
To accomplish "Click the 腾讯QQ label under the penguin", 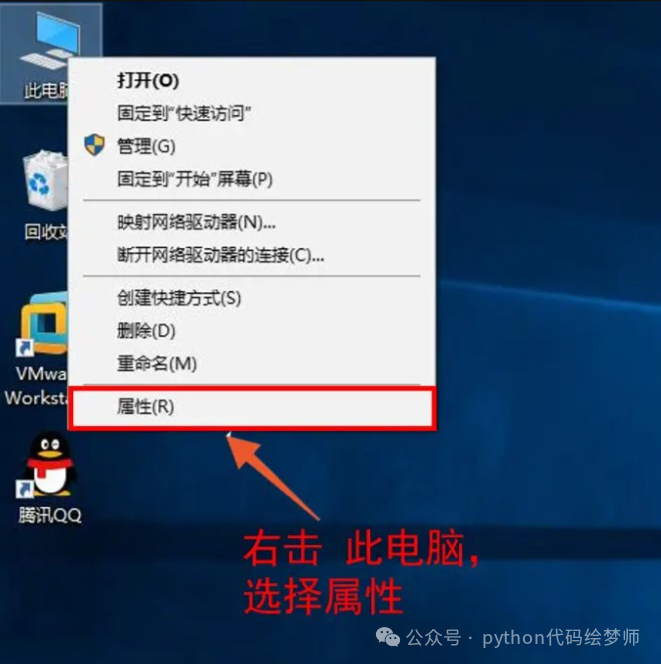I will [50, 515].
